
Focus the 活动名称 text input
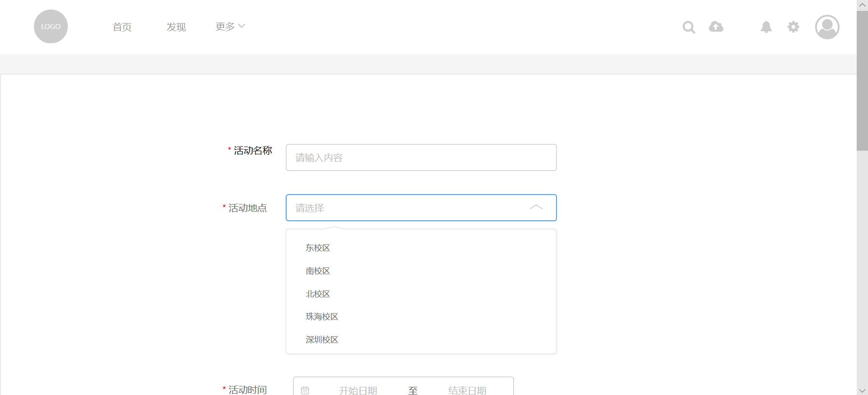point(421,157)
